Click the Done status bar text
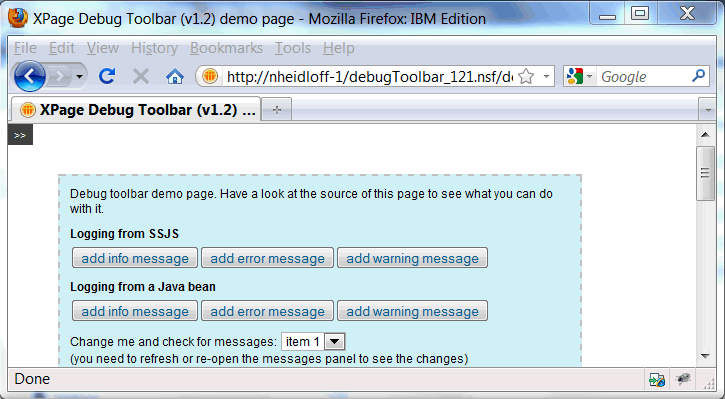Screen dimensions: 725x399 pos(32,379)
